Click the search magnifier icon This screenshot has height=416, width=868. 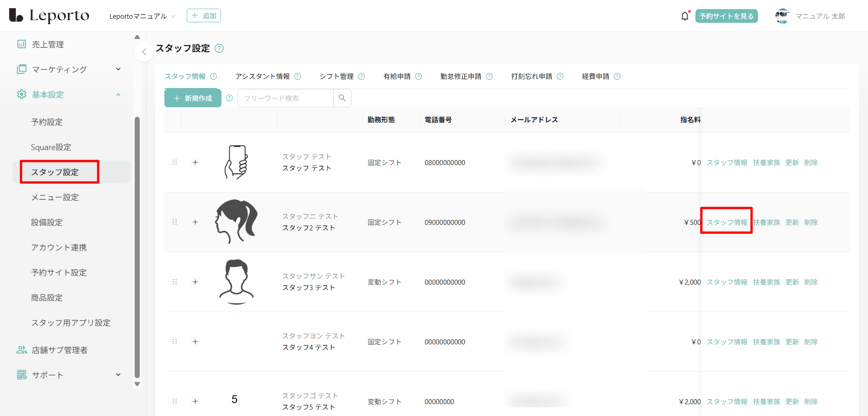(342, 98)
